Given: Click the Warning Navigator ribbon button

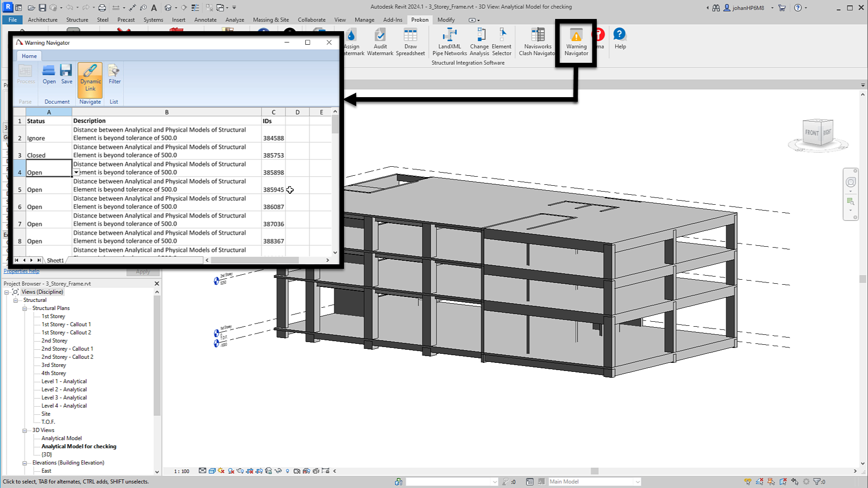Looking at the screenshot, I should pos(576,42).
